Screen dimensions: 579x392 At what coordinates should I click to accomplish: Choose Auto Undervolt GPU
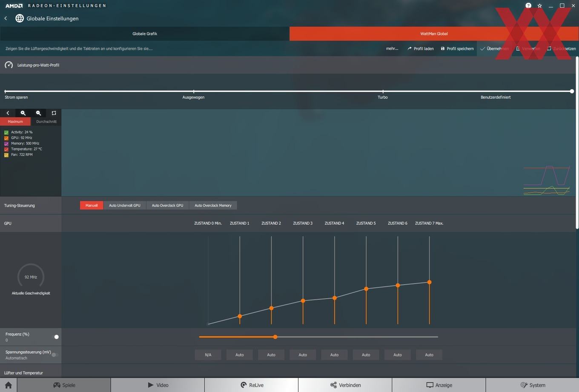click(x=125, y=206)
